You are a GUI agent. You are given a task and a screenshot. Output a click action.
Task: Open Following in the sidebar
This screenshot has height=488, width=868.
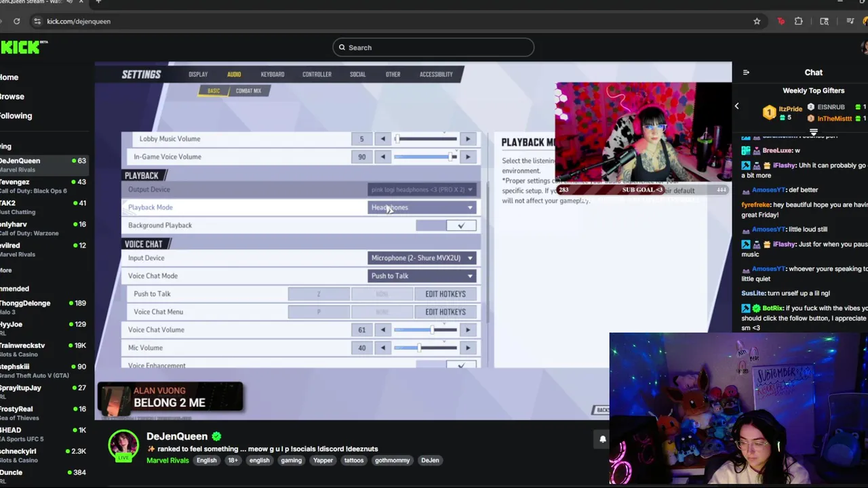[16, 116]
